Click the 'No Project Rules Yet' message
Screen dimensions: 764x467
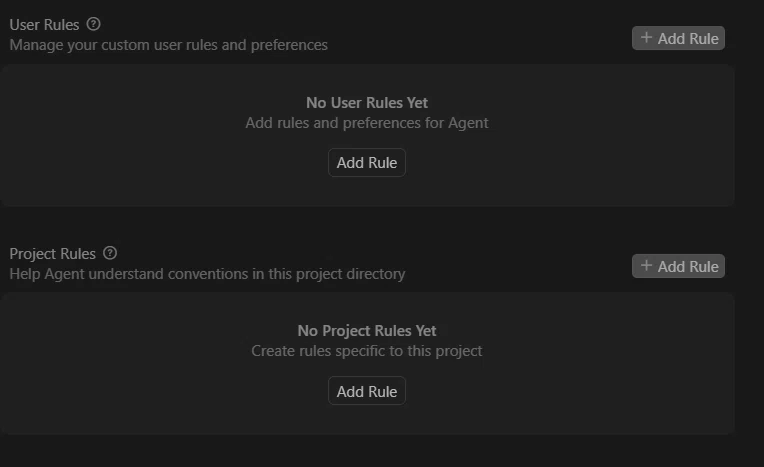(367, 331)
